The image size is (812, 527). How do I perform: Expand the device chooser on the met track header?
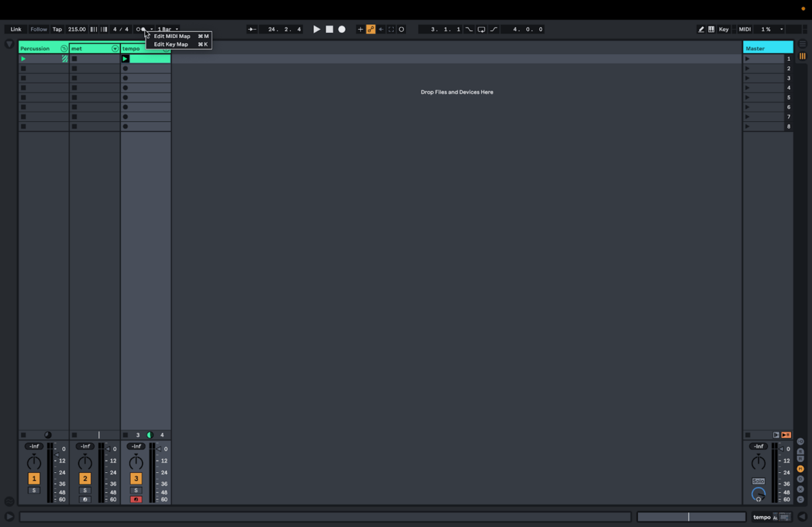[115, 48]
